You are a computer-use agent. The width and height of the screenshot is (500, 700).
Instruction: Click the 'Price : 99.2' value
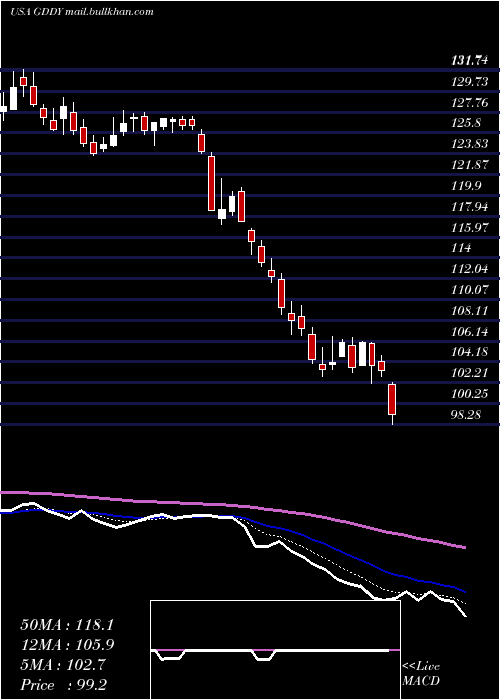[64, 685]
